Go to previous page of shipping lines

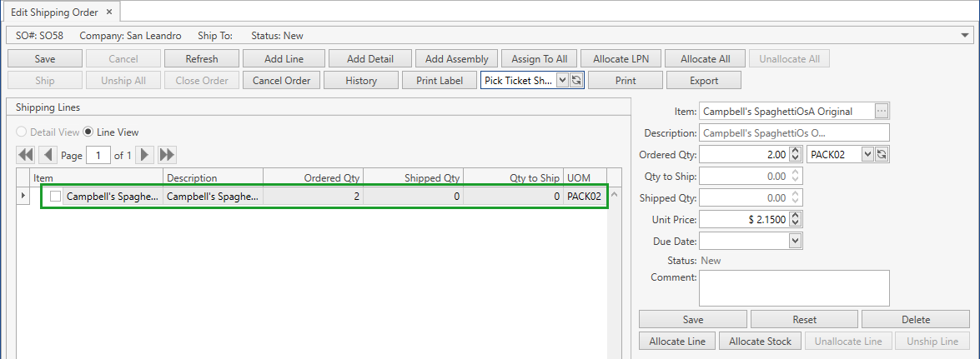[48, 155]
